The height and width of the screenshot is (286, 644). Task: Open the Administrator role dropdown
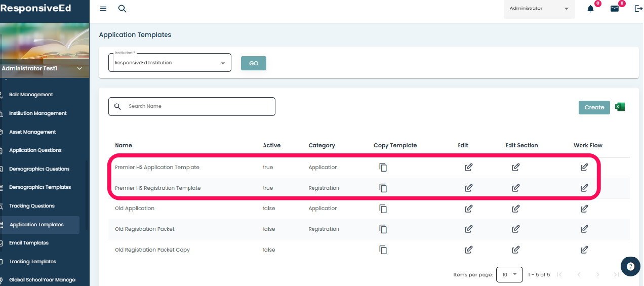pyautogui.click(x=539, y=9)
